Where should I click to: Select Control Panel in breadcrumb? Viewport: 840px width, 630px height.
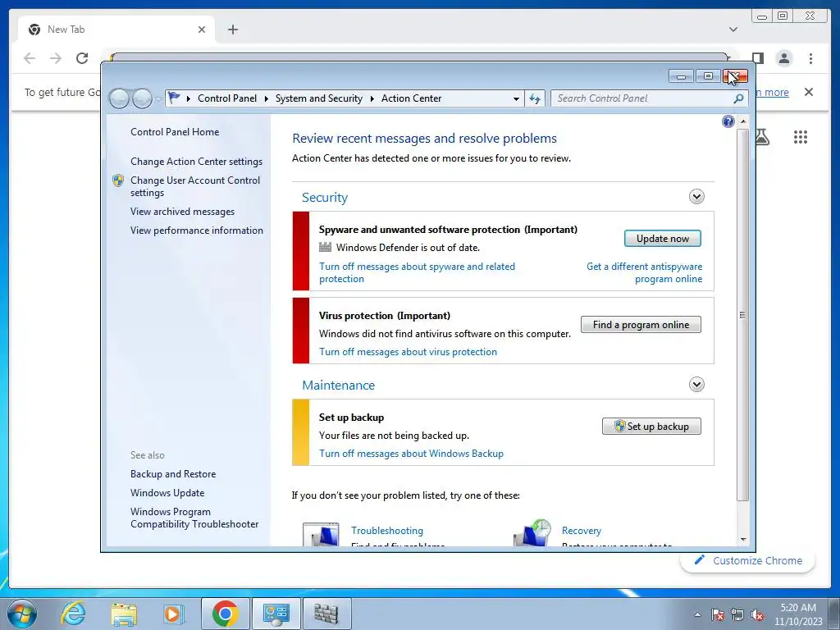227,98
